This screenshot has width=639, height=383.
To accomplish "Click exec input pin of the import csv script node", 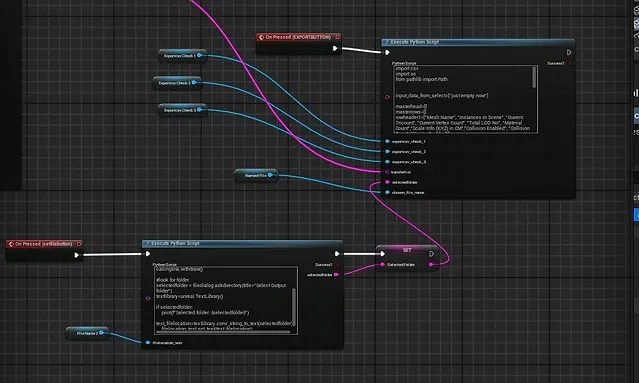I will pyautogui.click(x=387, y=53).
